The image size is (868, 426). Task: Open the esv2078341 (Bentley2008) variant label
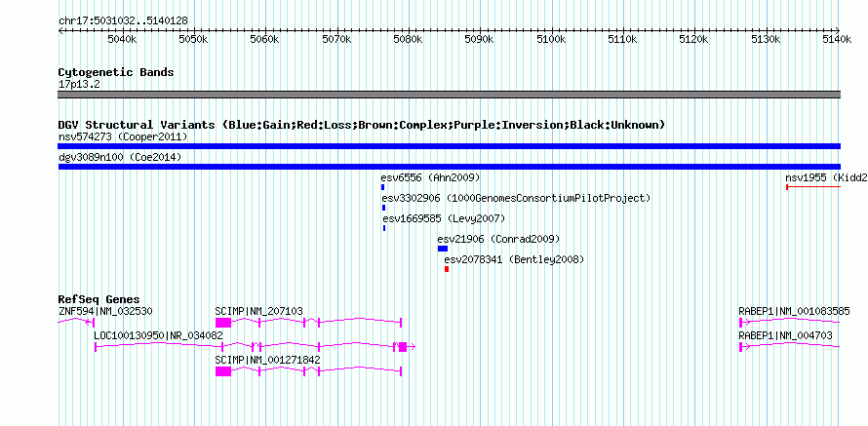click(514, 259)
